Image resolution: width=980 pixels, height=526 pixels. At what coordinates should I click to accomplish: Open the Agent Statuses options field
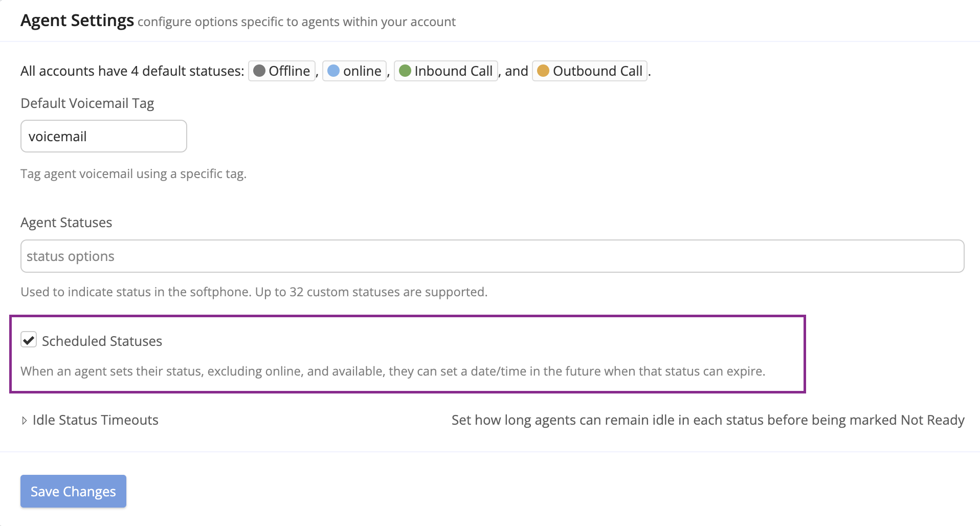point(492,256)
